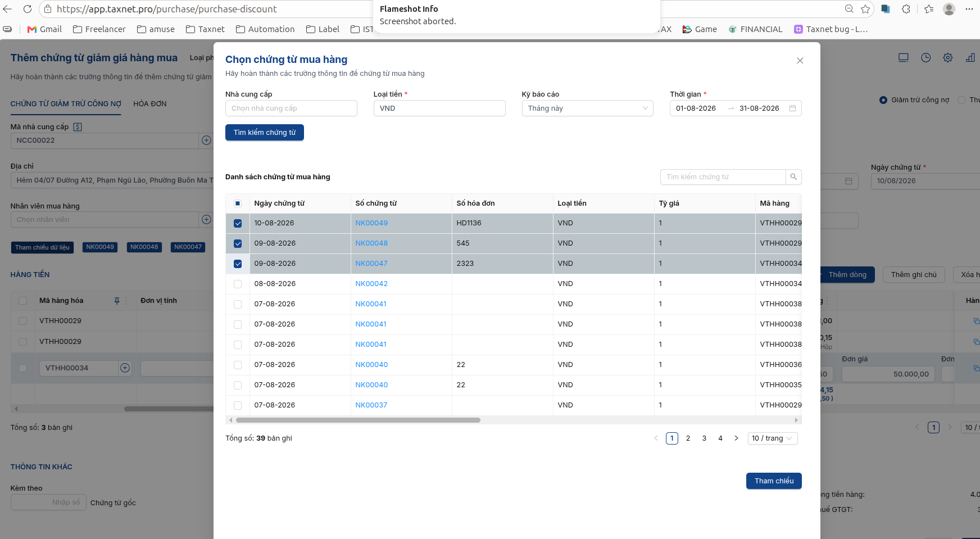Click plus icon next to supplier code NCC00022
Image resolution: width=980 pixels, height=539 pixels.
pyautogui.click(x=206, y=141)
